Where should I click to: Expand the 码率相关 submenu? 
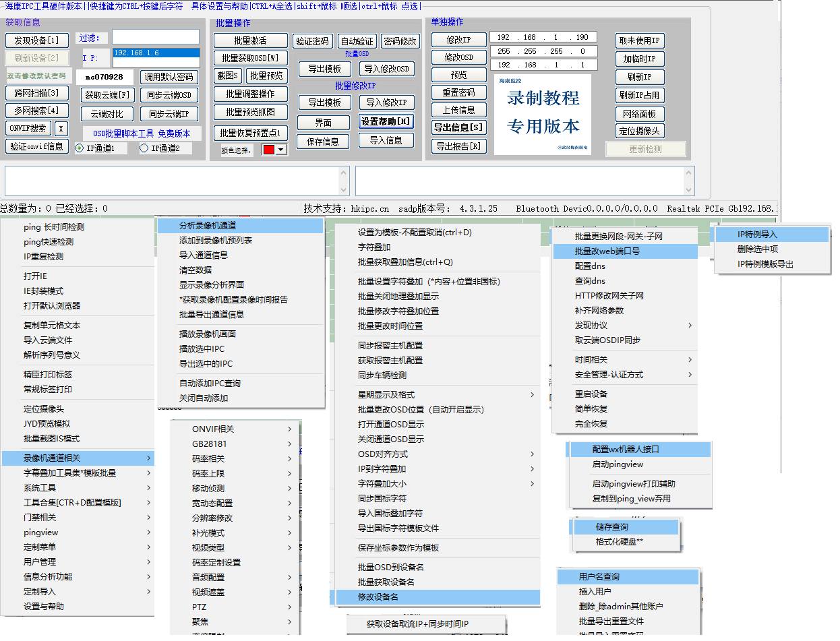click(x=235, y=459)
